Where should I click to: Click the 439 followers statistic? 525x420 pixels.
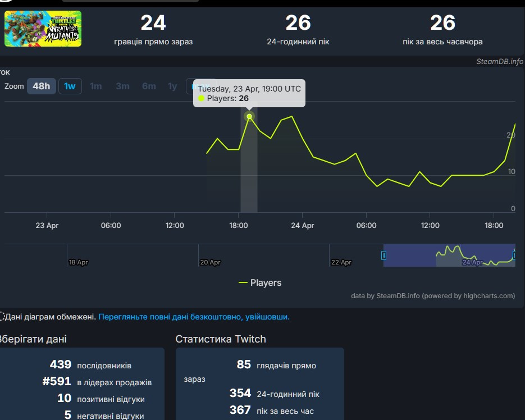point(61,365)
